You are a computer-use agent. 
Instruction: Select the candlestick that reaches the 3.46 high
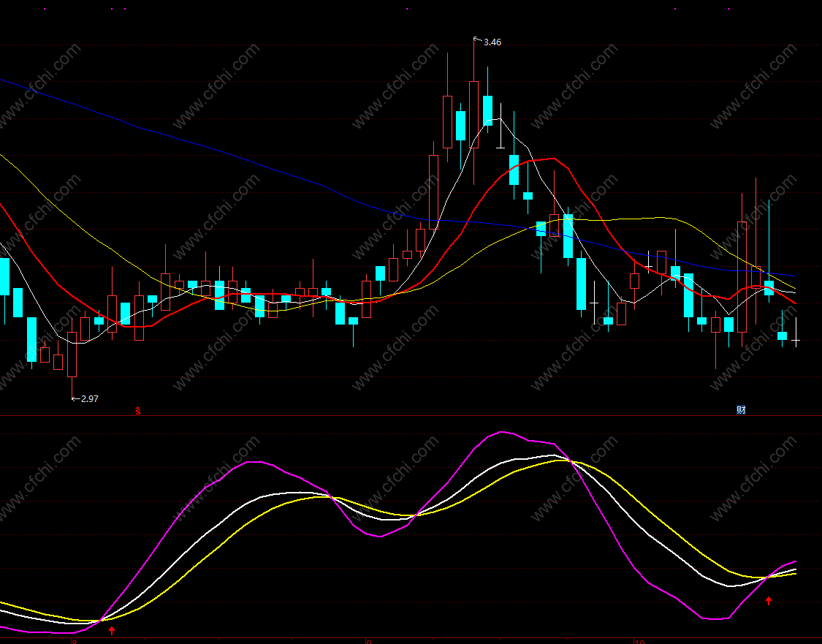pyautogui.click(x=474, y=112)
